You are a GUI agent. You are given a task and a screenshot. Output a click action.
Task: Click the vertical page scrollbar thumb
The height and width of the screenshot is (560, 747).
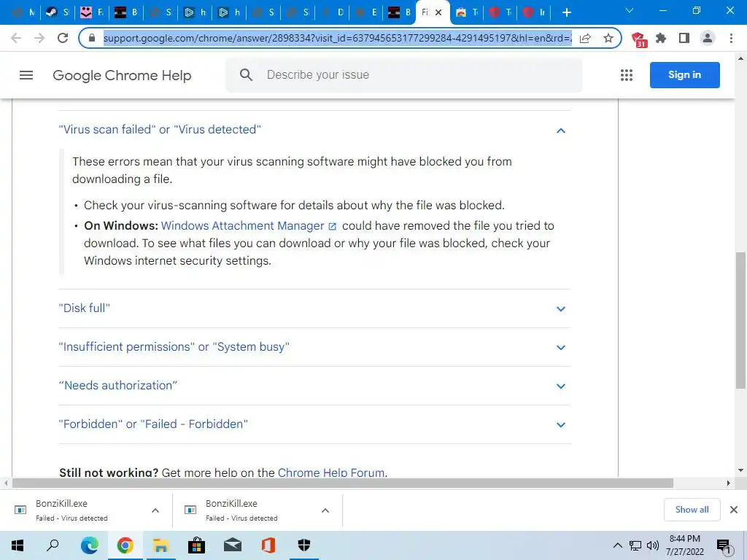[740, 319]
